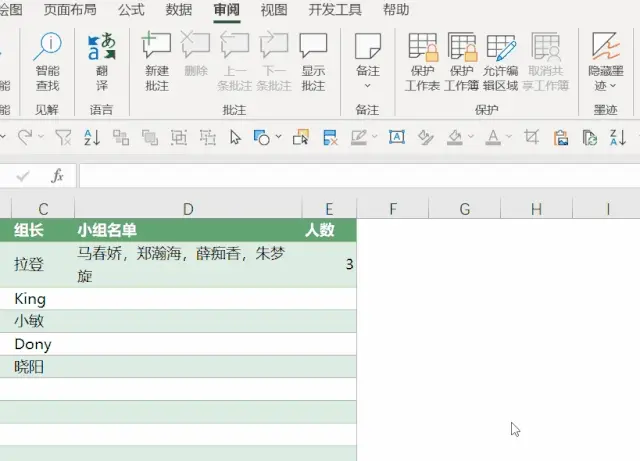Open the Data (数据) tab

click(179, 9)
